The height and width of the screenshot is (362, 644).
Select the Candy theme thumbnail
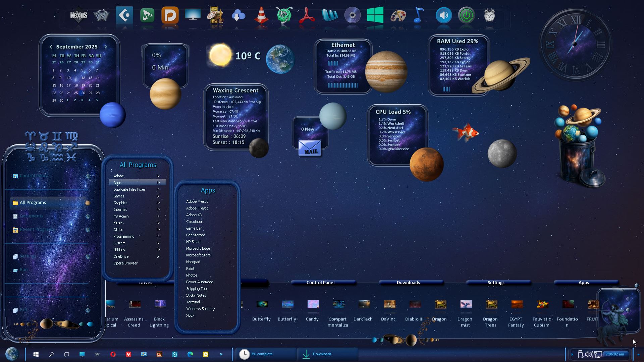[x=313, y=304]
